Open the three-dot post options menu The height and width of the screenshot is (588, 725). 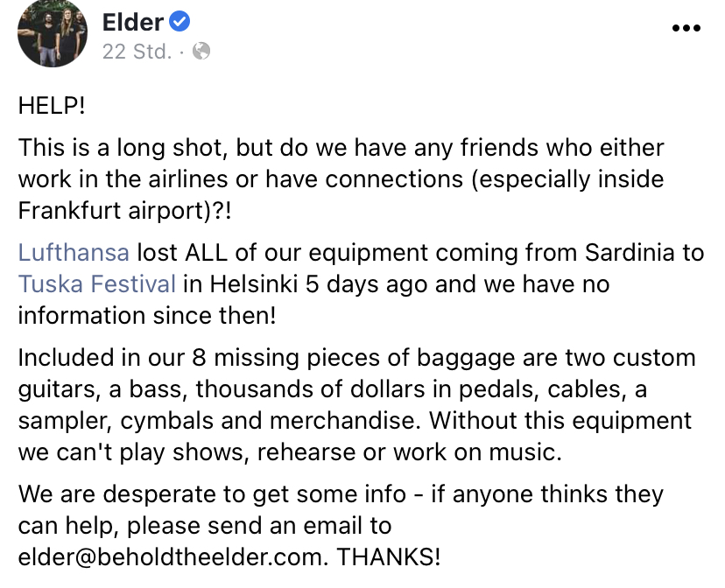pyautogui.click(x=686, y=28)
